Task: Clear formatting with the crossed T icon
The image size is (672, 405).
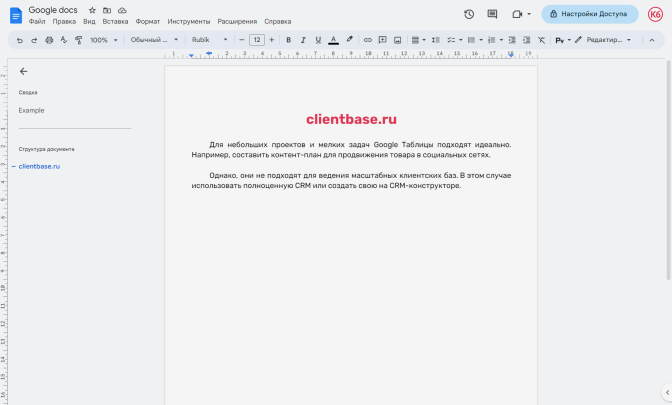Action: coord(541,40)
